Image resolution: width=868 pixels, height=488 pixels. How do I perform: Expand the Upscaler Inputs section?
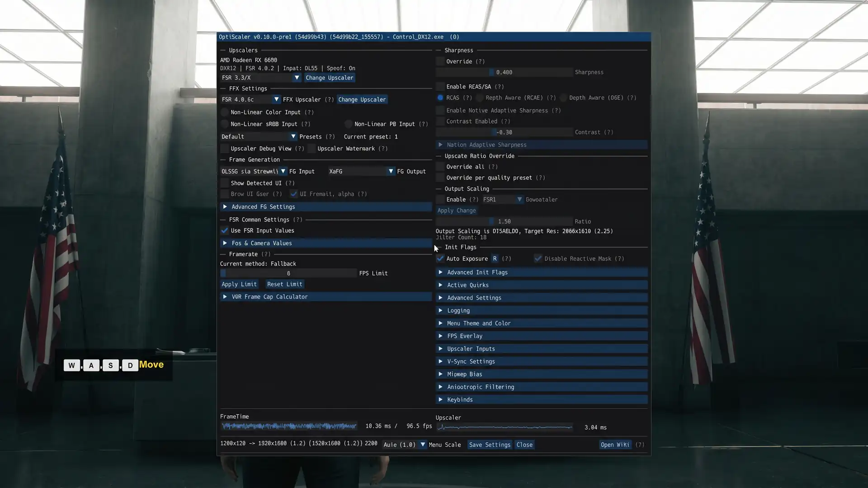pos(542,349)
